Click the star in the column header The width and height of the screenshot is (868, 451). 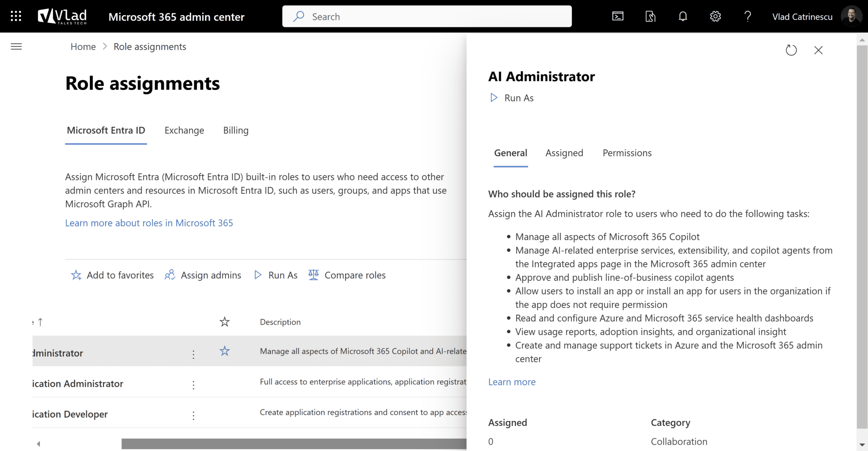click(225, 322)
